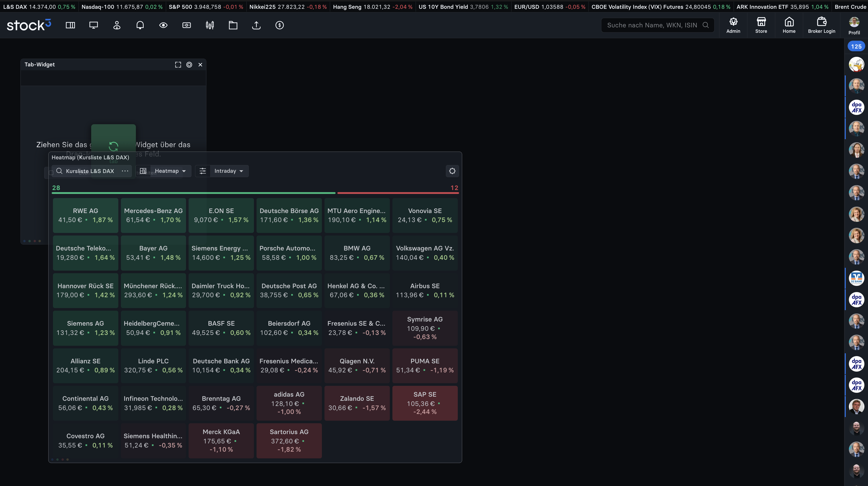Go to Home

(x=789, y=25)
